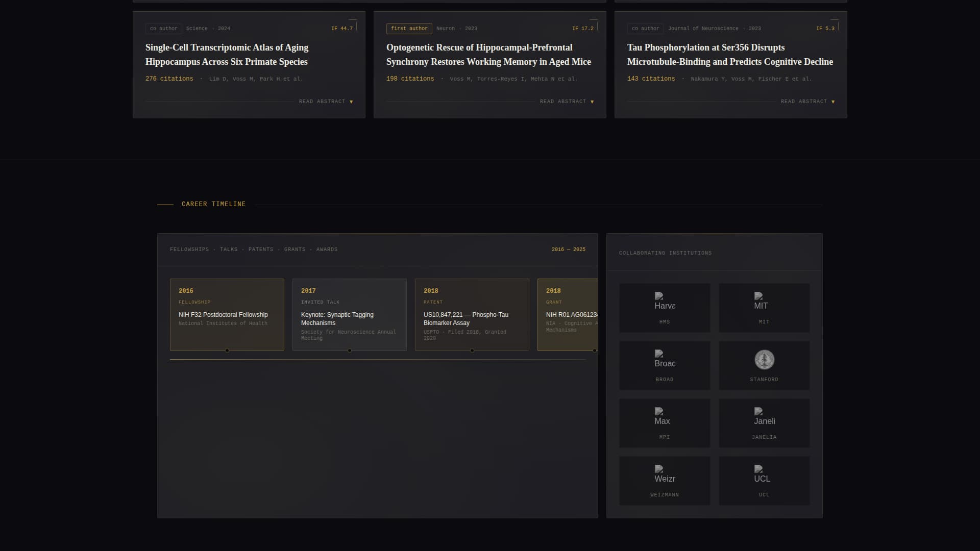Select the Broad Institute logo

pyautogui.click(x=665, y=364)
